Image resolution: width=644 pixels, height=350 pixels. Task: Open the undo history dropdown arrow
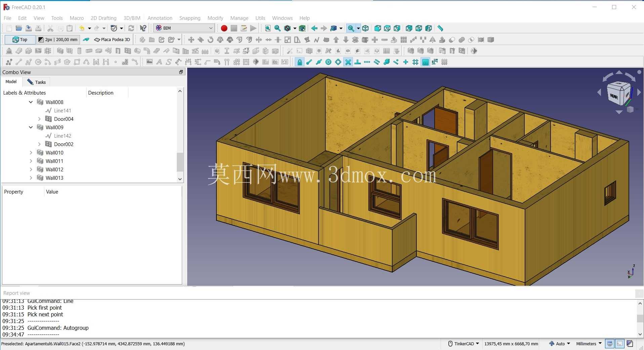point(89,28)
